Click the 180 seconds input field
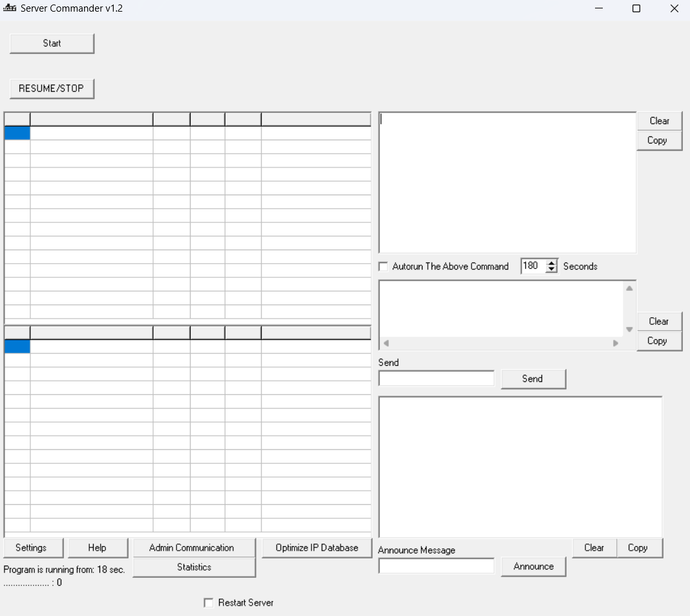 click(533, 266)
